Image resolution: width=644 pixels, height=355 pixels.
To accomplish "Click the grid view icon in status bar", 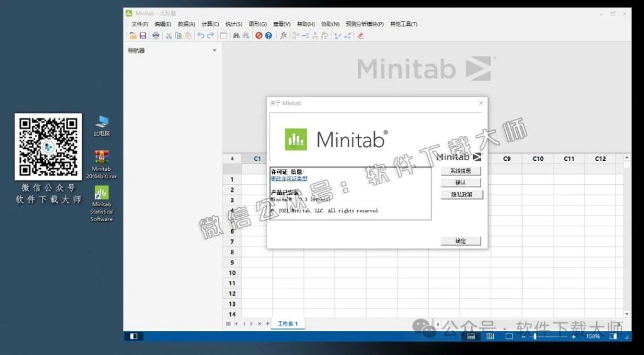I will point(490,336).
